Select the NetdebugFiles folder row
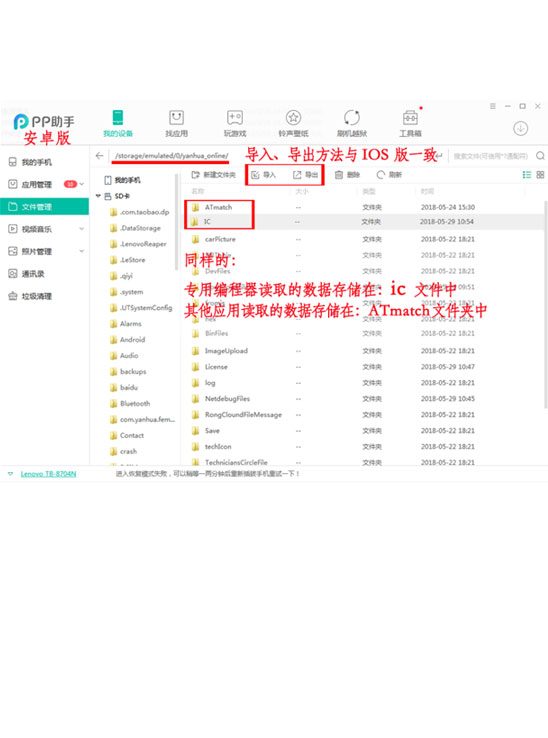The image size is (548, 738). (365, 399)
